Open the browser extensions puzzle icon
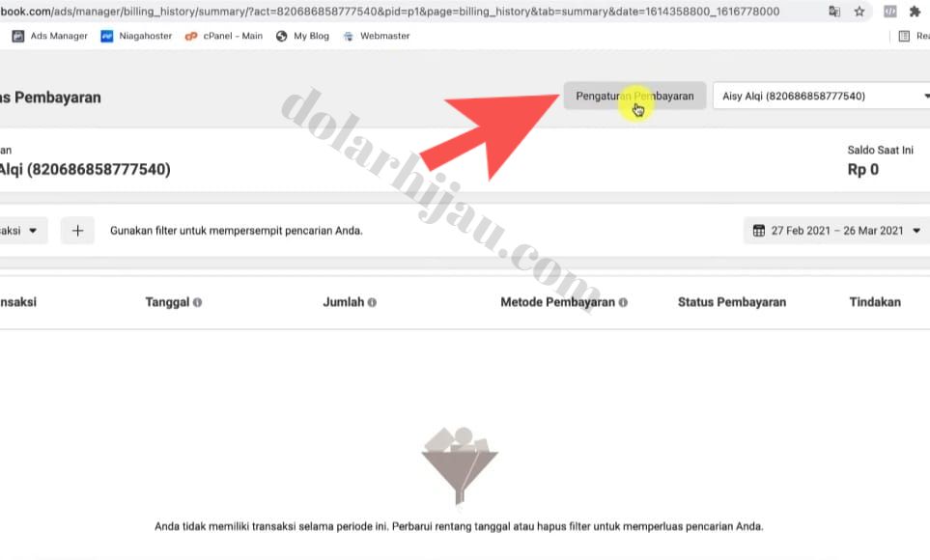The width and height of the screenshot is (930, 560). tap(916, 12)
